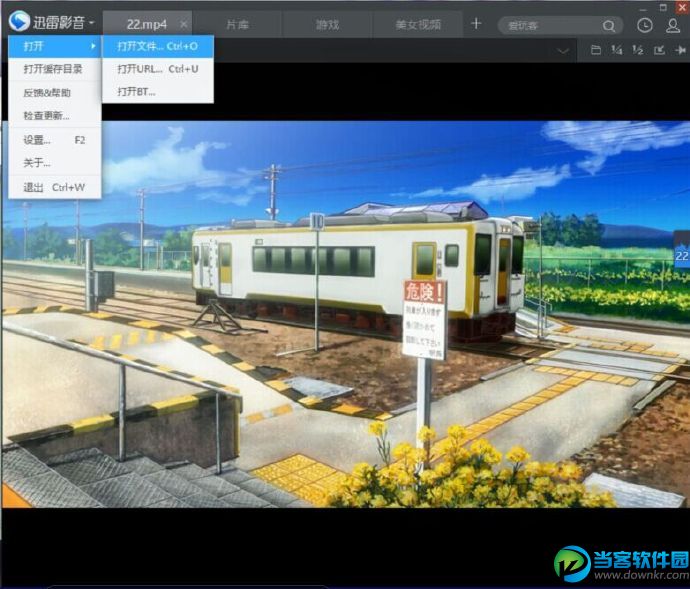
Task: Switch to the 游戏 tab
Action: (x=327, y=24)
